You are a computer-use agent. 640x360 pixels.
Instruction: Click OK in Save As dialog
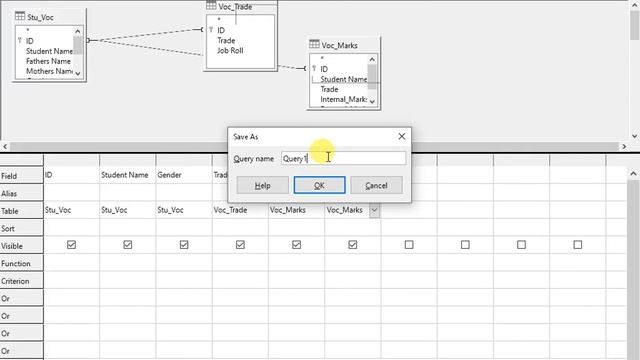(319, 185)
